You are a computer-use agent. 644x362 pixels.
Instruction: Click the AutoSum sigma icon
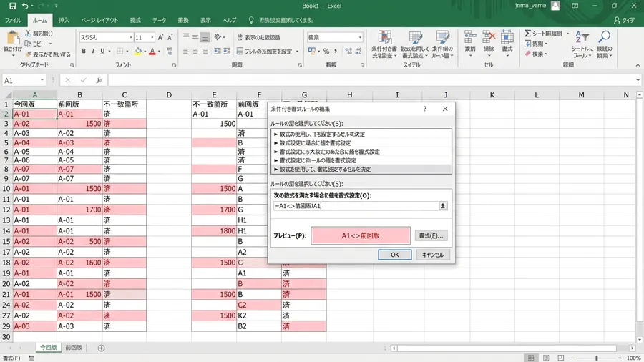[528, 33]
